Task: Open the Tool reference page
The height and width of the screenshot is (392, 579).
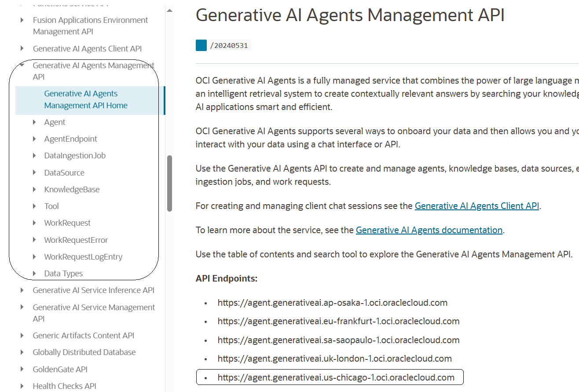Action: (51, 206)
